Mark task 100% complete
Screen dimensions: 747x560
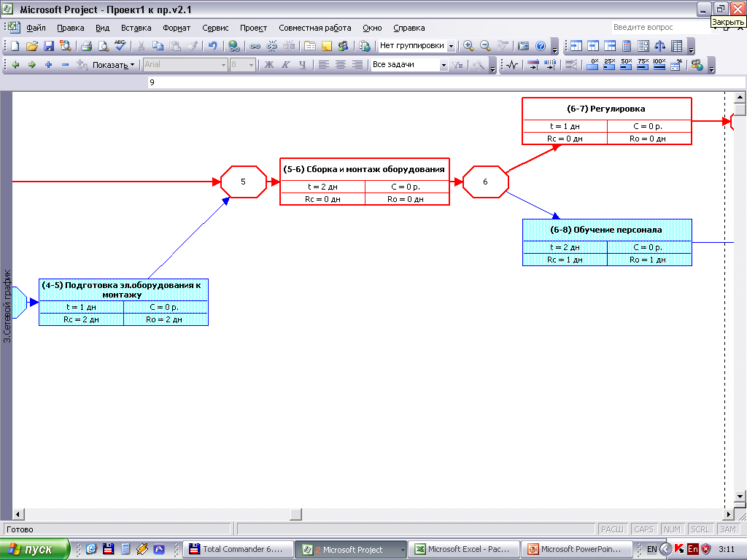click(x=659, y=65)
